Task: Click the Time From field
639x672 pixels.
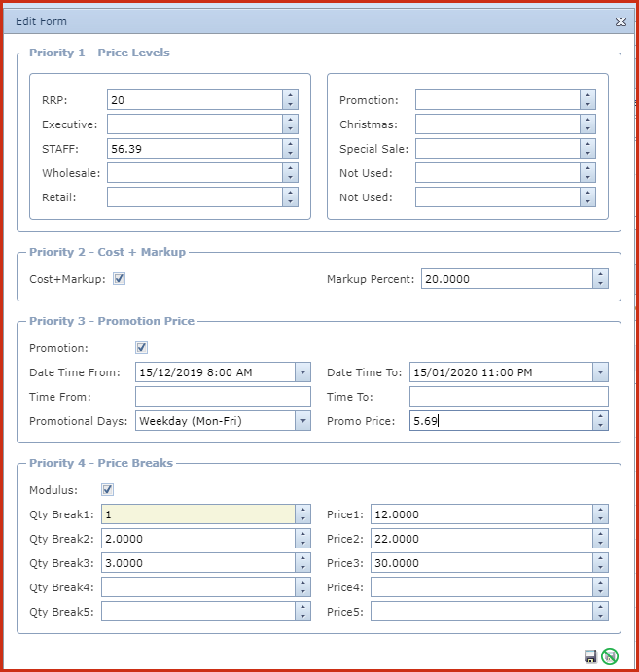Action: point(223,397)
